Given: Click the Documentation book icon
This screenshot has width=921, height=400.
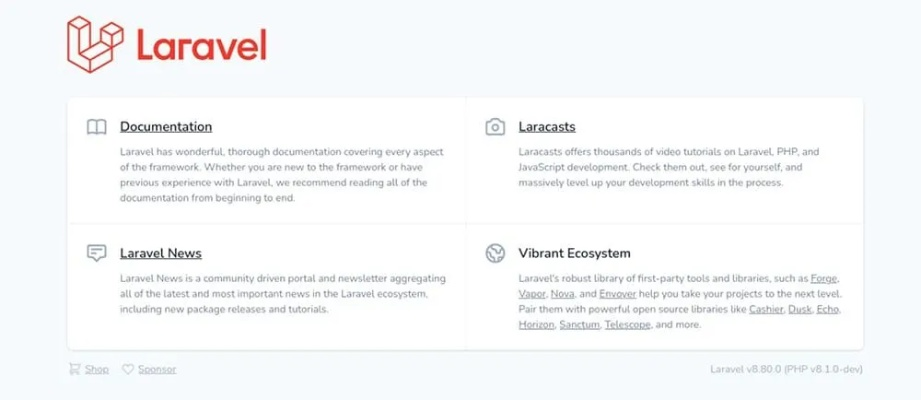Looking at the screenshot, I should pyautogui.click(x=96, y=127).
